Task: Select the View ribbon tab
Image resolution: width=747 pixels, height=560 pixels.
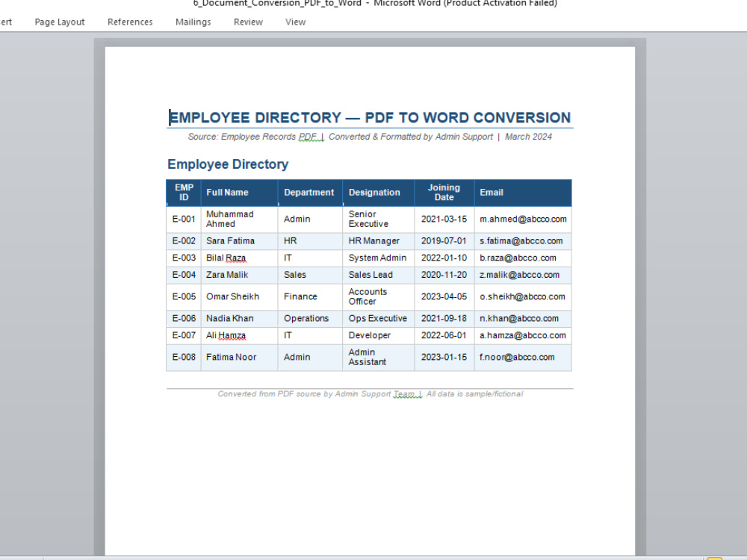Action: [x=295, y=22]
